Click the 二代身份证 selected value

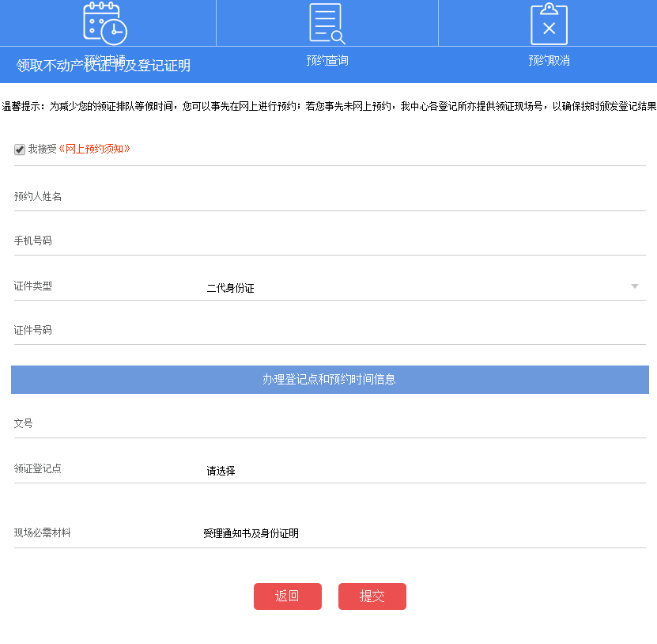(x=230, y=289)
